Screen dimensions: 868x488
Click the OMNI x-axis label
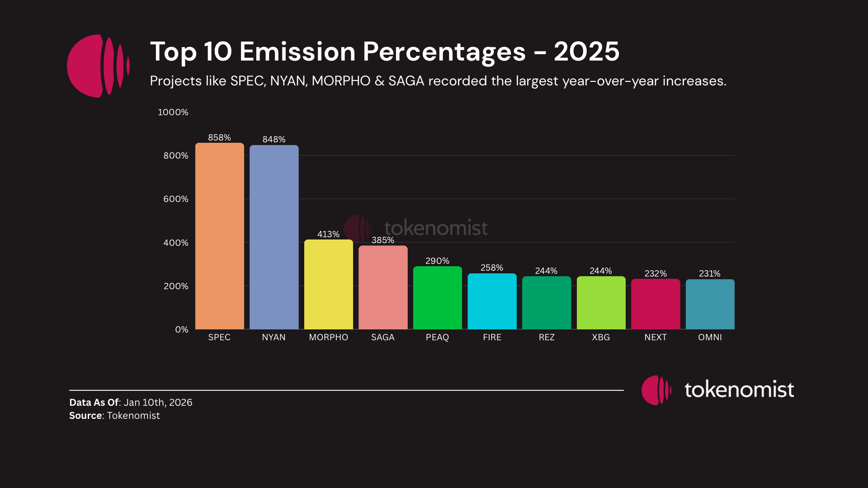click(710, 337)
